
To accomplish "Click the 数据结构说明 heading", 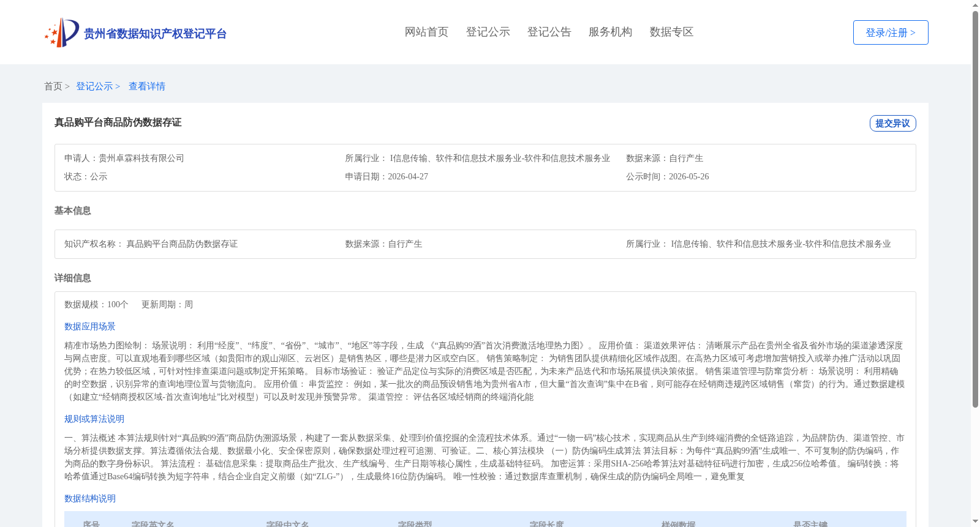I will click(x=90, y=498).
